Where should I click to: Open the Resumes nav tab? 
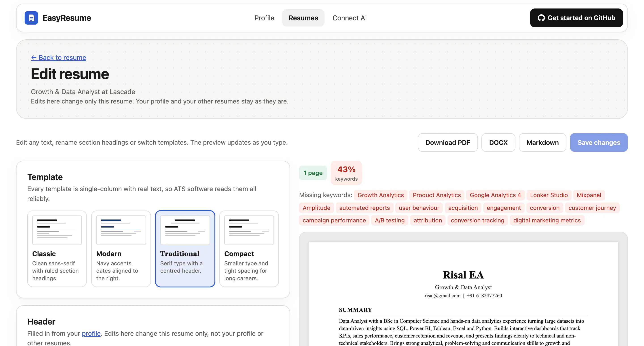303,18
